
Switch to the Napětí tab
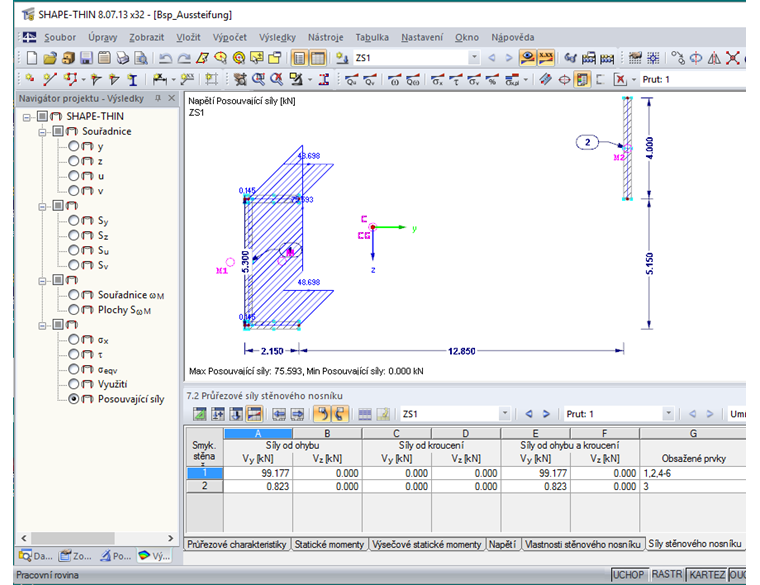[x=502, y=544]
